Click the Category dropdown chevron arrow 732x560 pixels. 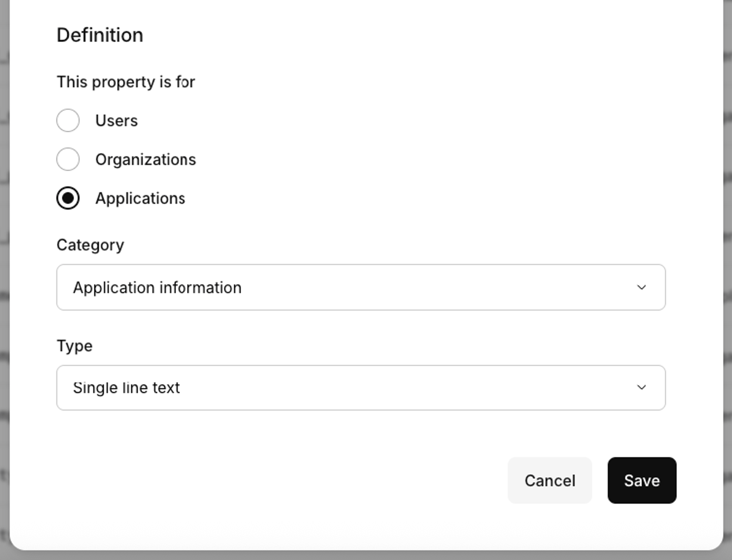[x=641, y=287]
